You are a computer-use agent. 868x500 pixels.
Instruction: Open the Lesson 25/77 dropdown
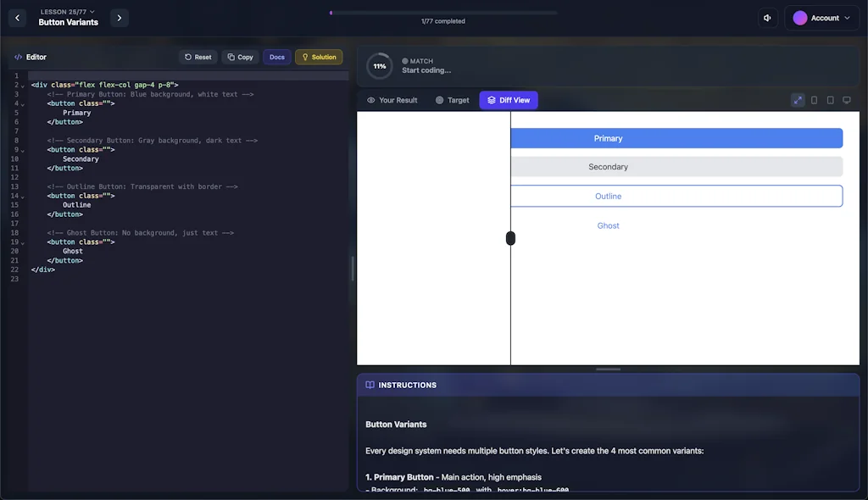(68, 12)
